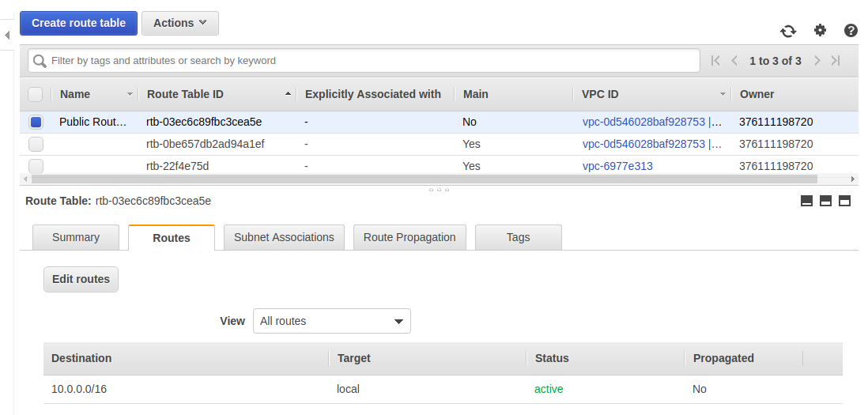The image size is (868, 415).
Task: Open the Actions dropdown
Action: click(180, 23)
